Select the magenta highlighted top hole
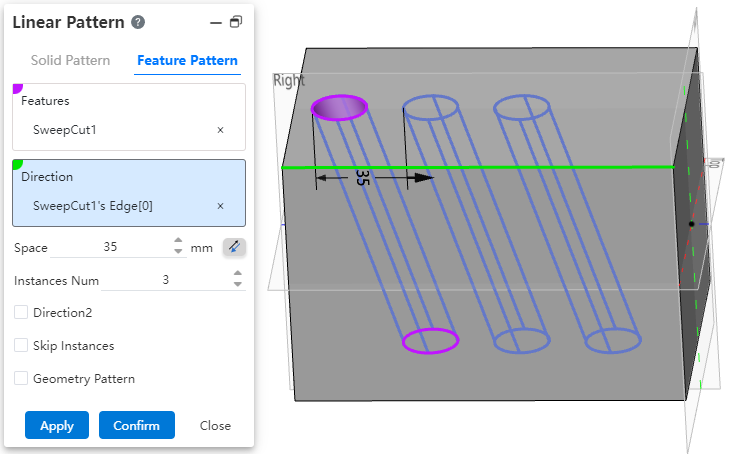The height and width of the screenshot is (454, 734). point(339,108)
